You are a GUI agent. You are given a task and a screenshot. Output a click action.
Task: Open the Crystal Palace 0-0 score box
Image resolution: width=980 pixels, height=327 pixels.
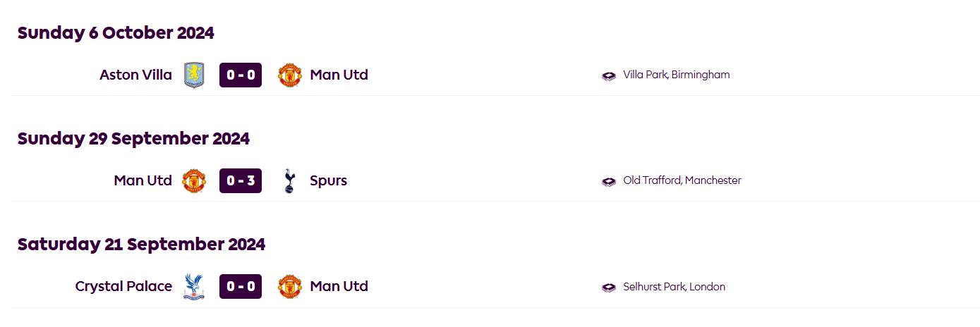tap(241, 287)
